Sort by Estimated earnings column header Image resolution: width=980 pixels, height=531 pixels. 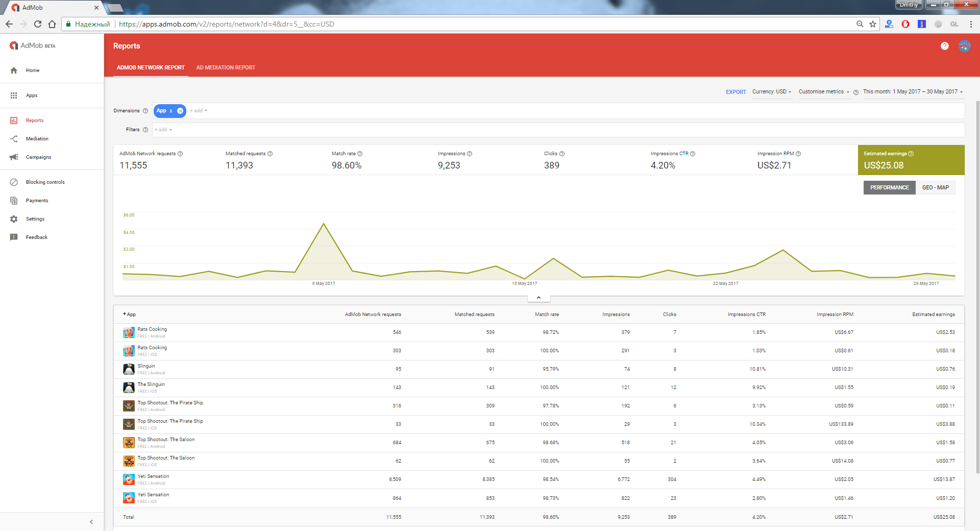click(933, 315)
